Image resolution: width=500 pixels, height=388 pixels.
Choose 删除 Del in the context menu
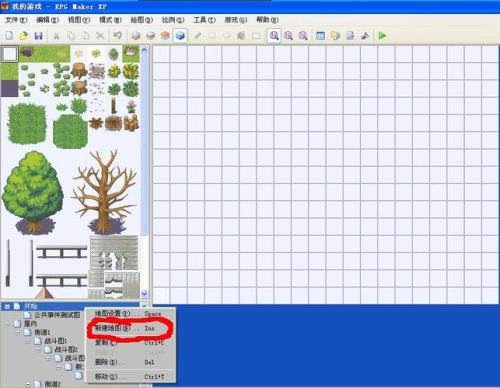click(x=130, y=362)
